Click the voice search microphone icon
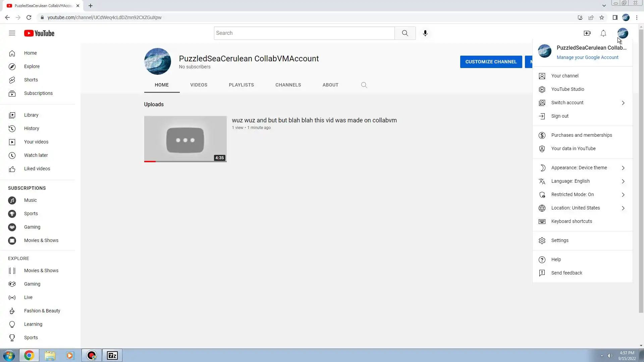Image resolution: width=644 pixels, height=362 pixels. tap(425, 33)
